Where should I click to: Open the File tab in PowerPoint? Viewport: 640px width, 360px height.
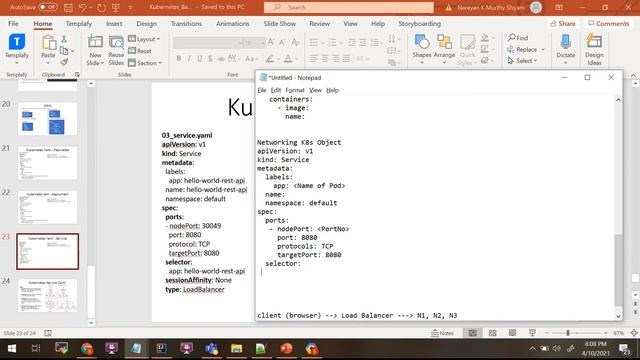13,24
